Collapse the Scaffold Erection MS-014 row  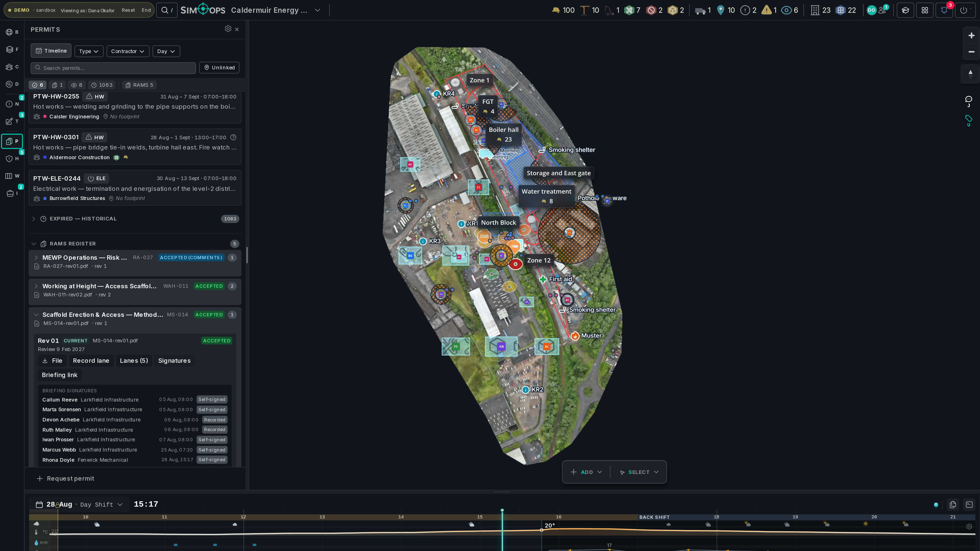[x=36, y=315]
